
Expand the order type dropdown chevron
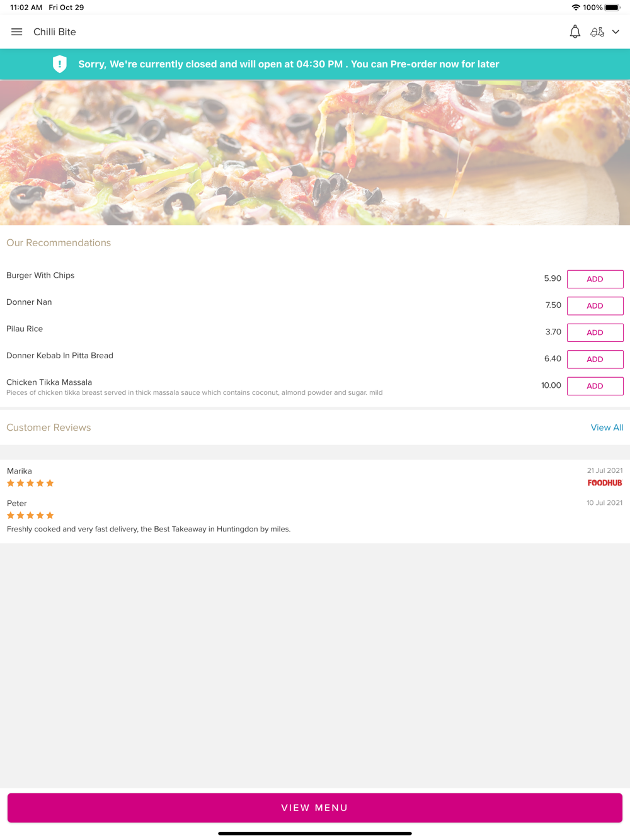tap(616, 32)
